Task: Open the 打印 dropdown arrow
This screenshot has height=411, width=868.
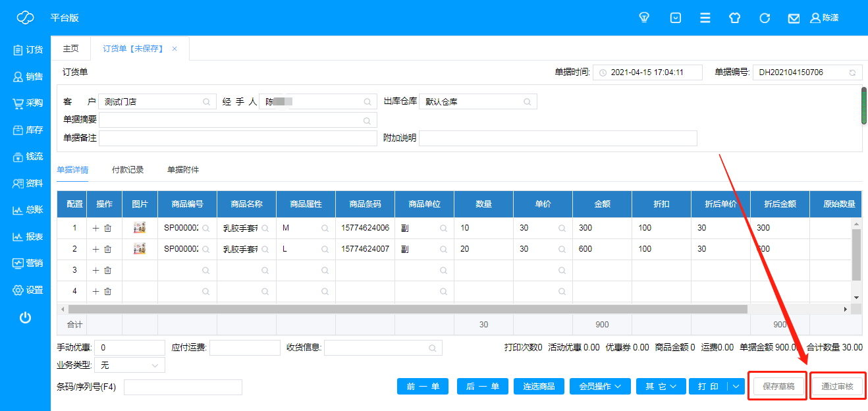Action: [736, 387]
